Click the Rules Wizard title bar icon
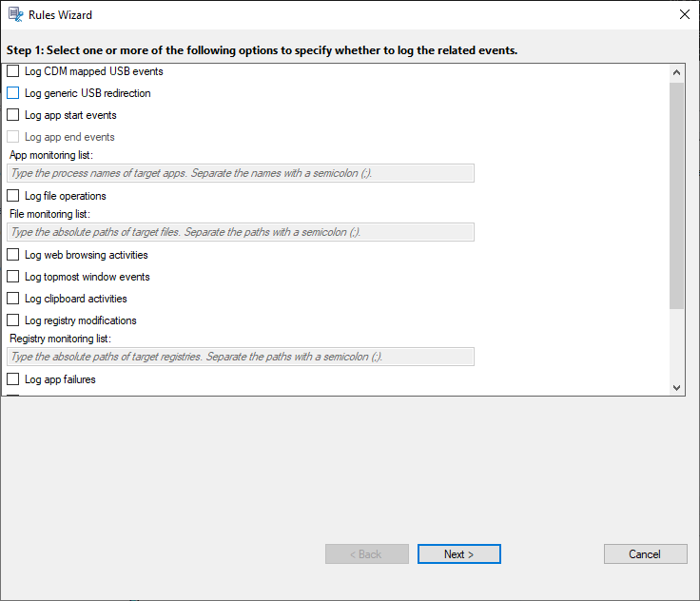This screenshot has width=700, height=601. (x=14, y=15)
